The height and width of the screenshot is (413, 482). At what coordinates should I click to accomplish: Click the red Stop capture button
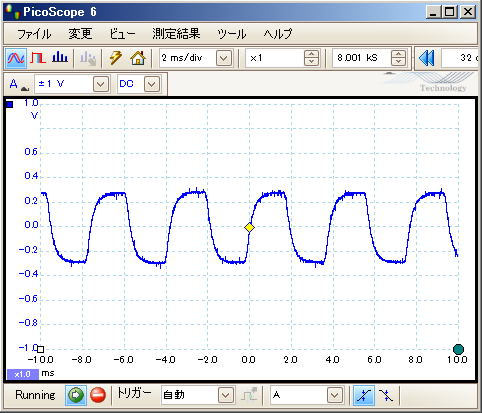click(x=98, y=395)
